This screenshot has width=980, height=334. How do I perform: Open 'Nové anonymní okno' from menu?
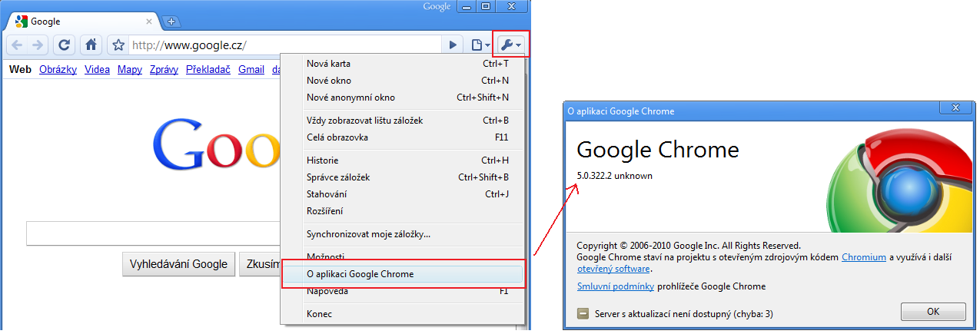350,98
